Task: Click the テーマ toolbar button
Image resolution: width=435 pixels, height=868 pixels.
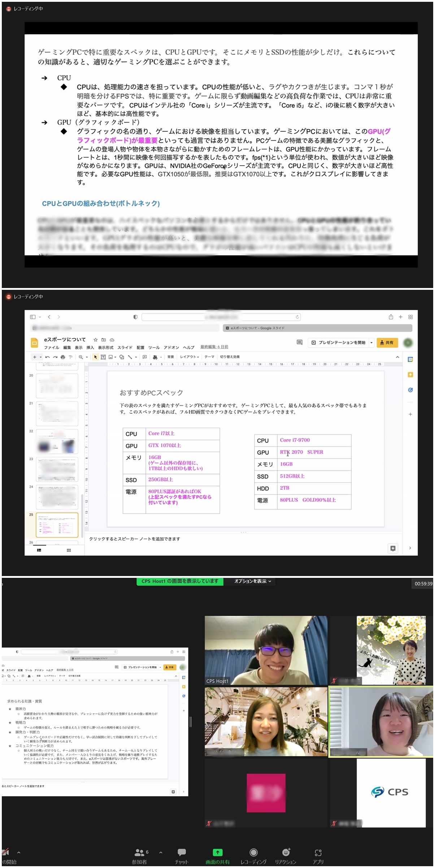Action: tap(209, 357)
